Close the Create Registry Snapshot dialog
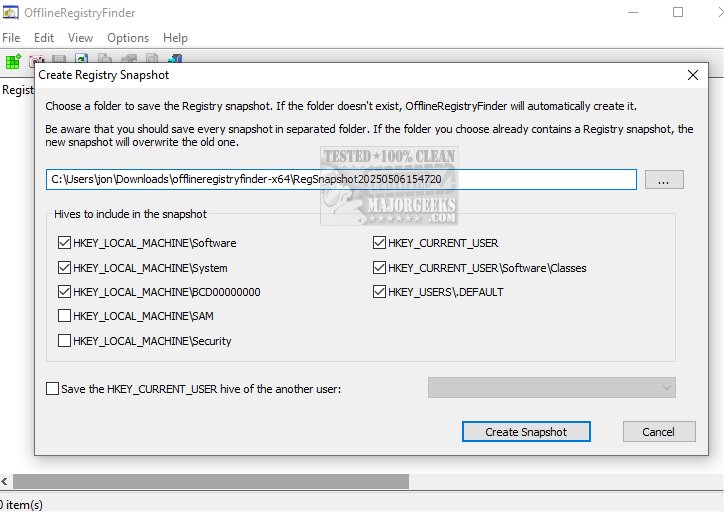 (x=693, y=75)
